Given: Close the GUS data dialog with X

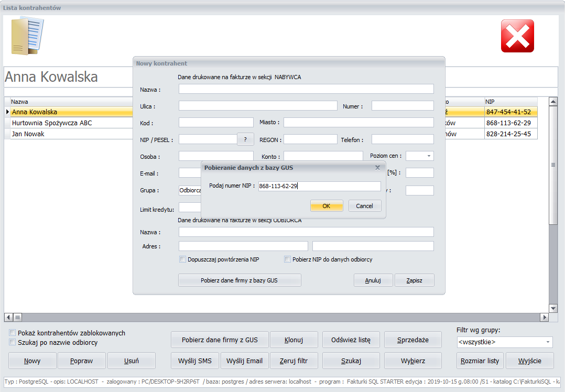Looking at the screenshot, I should (x=377, y=168).
